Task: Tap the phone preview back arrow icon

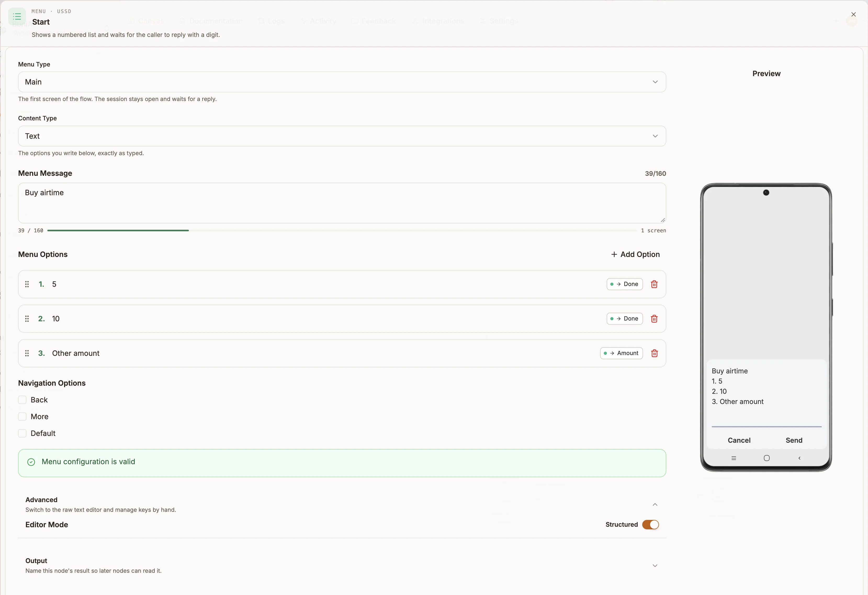Action: (799, 458)
